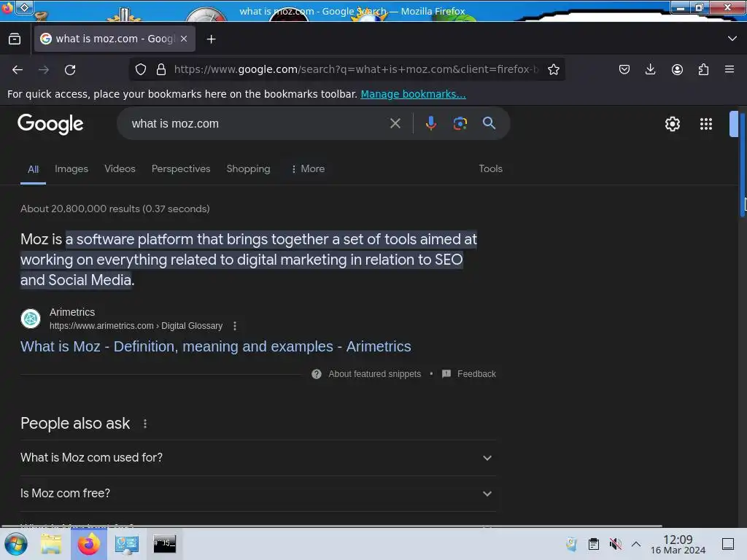Open About featured snippets help
This screenshot has height=560, width=747.
coord(366,374)
